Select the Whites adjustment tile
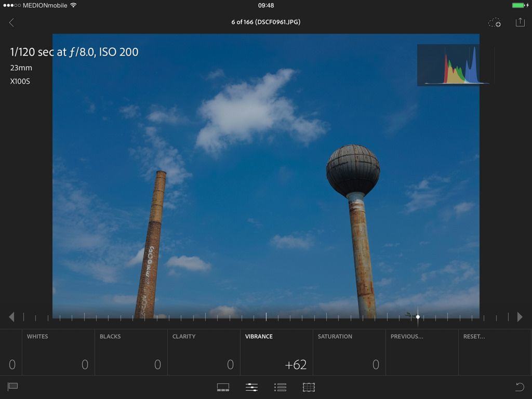 [x=58, y=352]
